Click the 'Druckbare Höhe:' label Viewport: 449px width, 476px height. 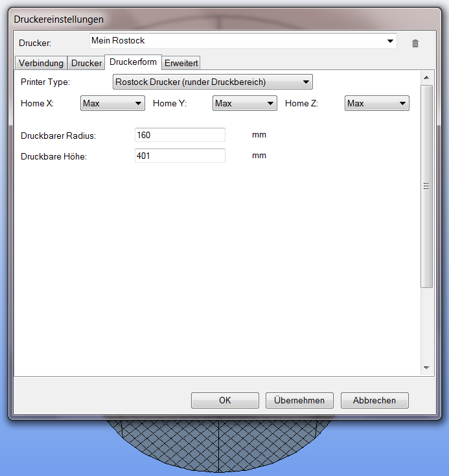click(54, 156)
